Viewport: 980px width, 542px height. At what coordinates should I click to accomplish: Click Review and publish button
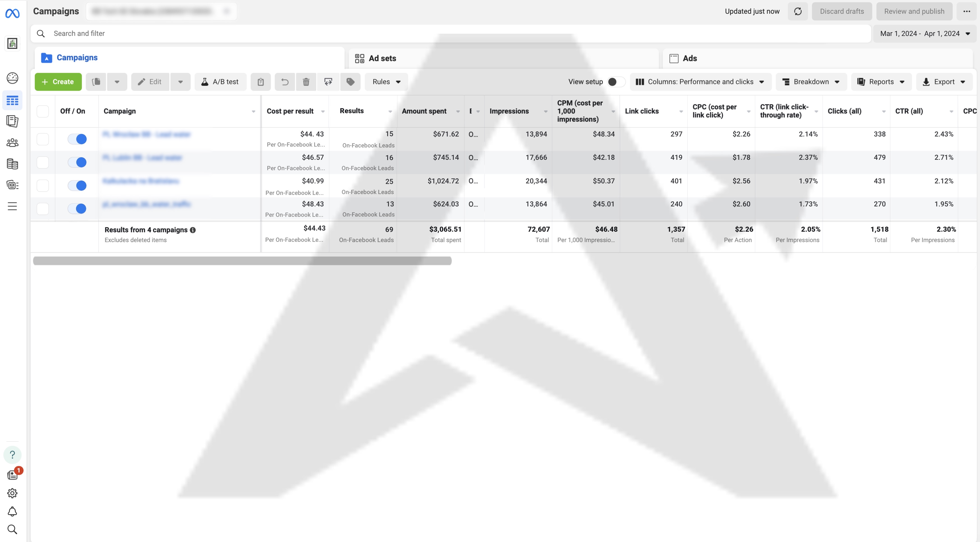point(914,12)
